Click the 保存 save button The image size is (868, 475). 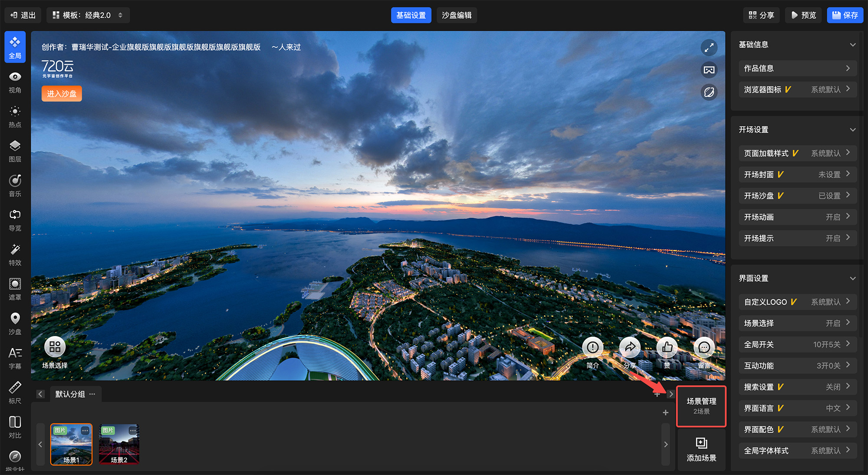tap(845, 15)
